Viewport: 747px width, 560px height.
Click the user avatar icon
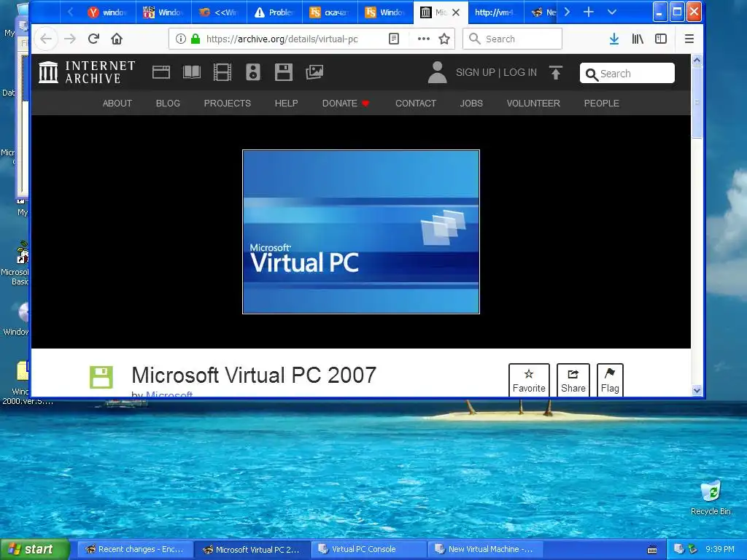pos(438,72)
